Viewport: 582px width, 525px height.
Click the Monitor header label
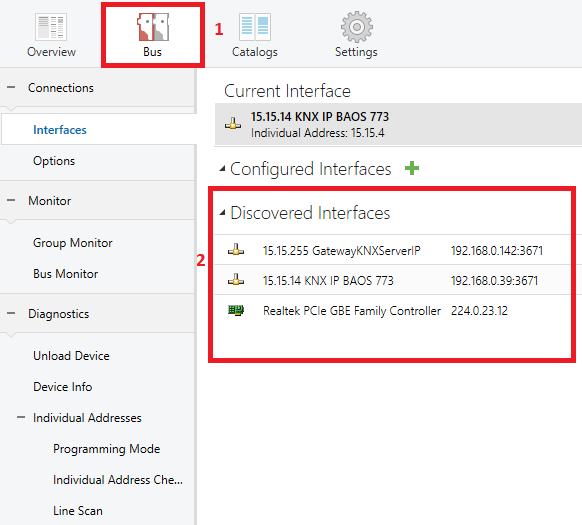tap(49, 201)
